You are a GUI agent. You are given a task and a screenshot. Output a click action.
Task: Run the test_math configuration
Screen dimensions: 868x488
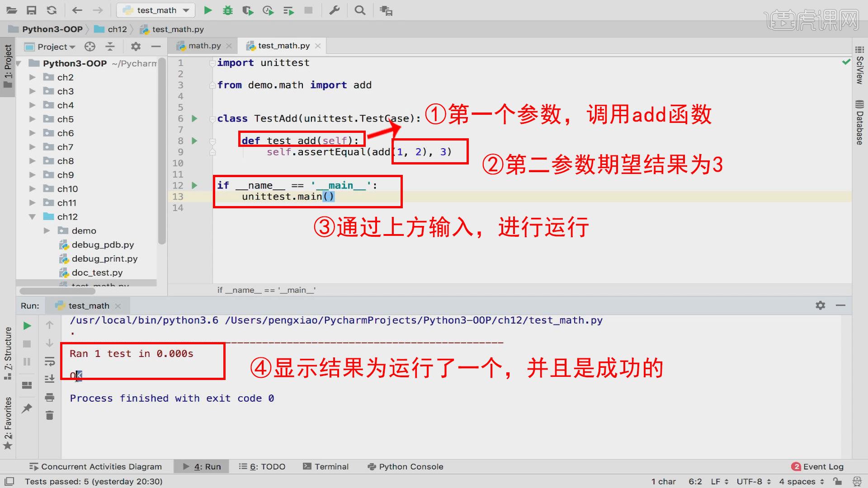(208, 10)
